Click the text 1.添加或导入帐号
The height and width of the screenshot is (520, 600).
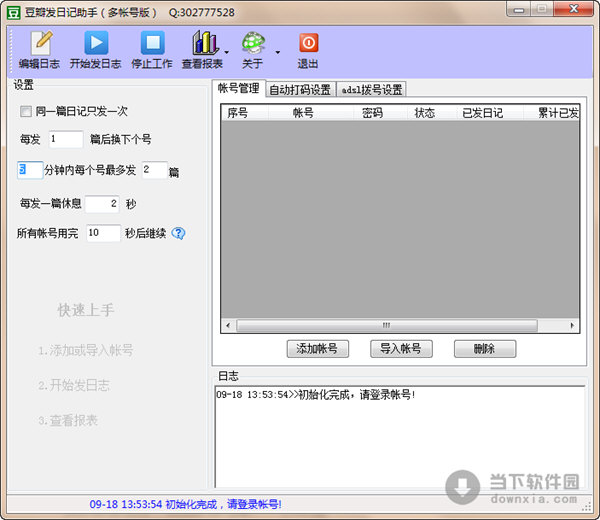point(86,350)
